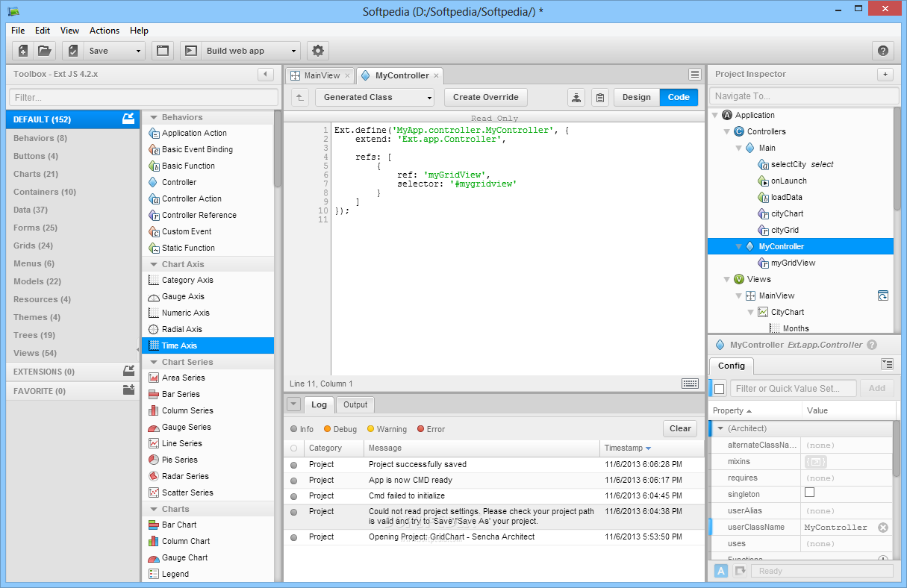This screenshot has height=588, width=907.
Task: Select the cityGrid item in inspector tree
Action: point(784,230)
